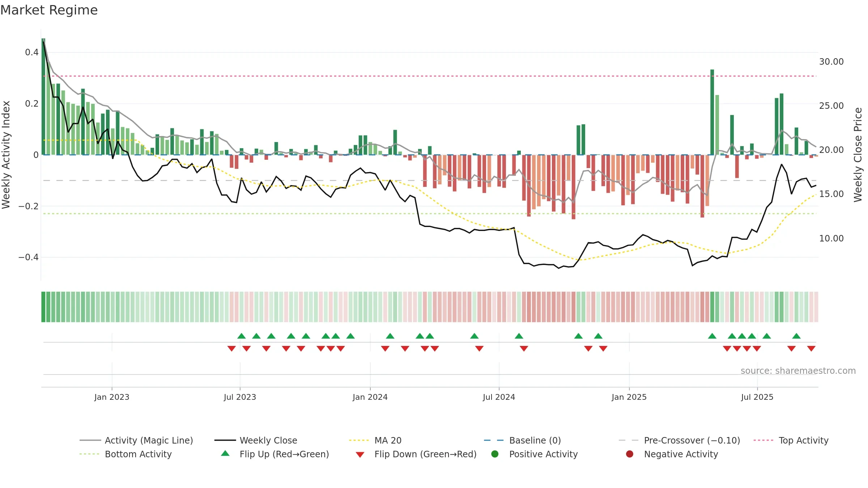Click the Jul 2023 x-axis label

[240, 397]
